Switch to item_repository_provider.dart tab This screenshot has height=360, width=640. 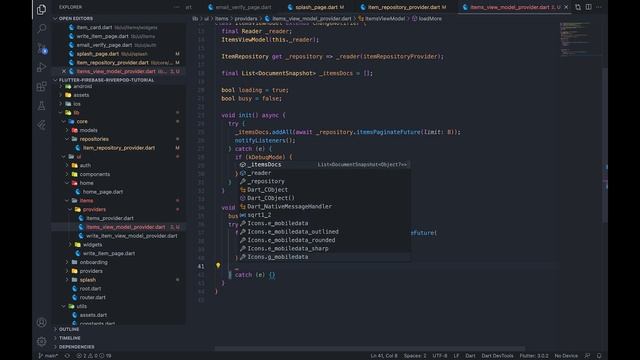coord(403,7)
